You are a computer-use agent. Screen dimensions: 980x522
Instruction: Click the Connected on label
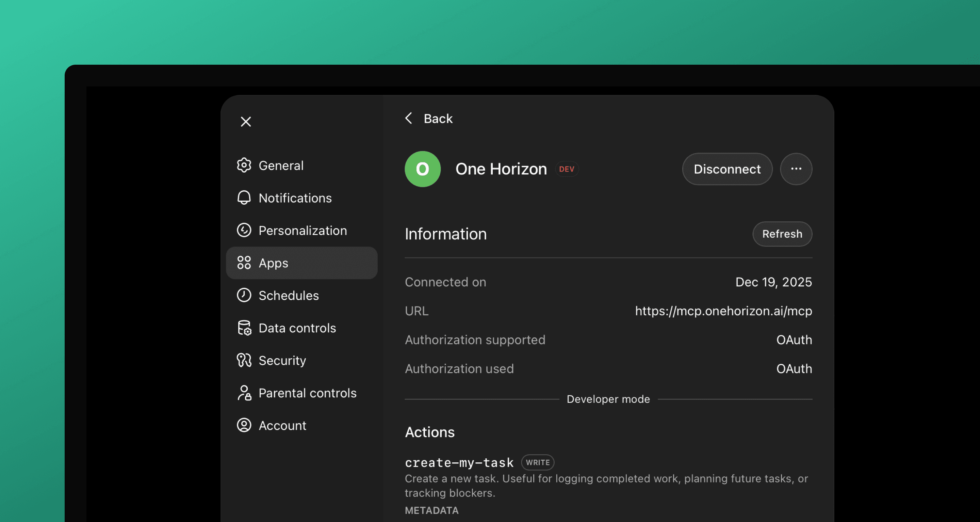[x=445, y=282]
